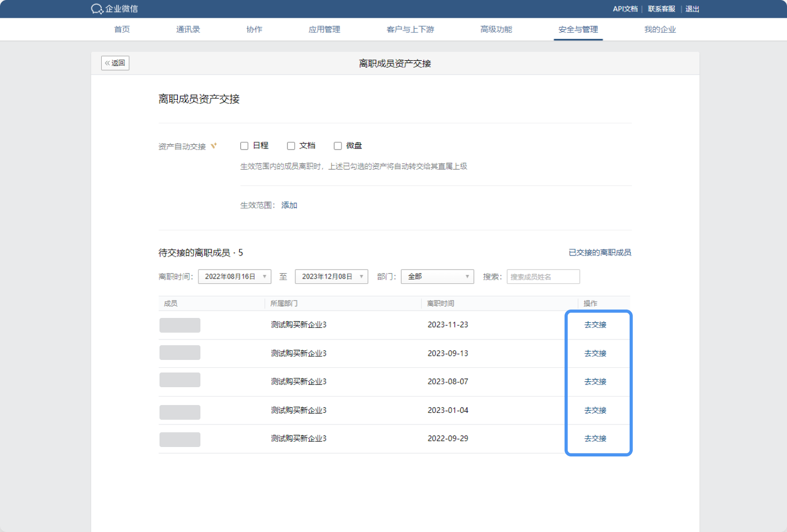Image resolution: width=787 pixels, height=532 pixels.
Task: Switch to the 通讯录 tab
Action: coord(188,29)
